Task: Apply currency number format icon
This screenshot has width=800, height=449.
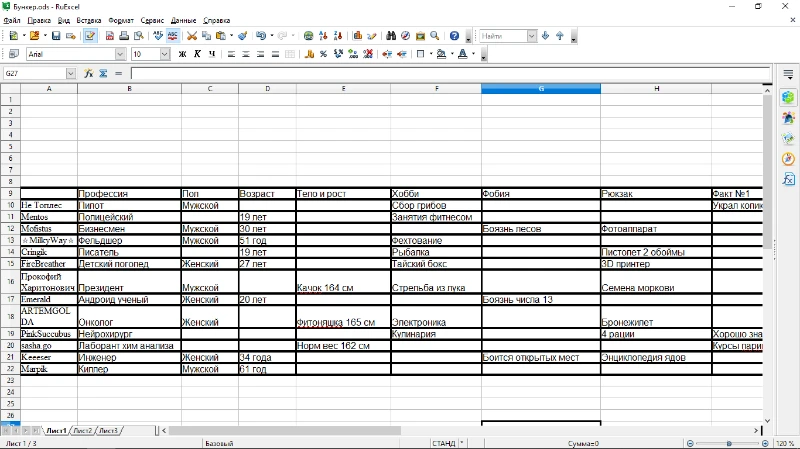Action: click(x=309, y=54)
